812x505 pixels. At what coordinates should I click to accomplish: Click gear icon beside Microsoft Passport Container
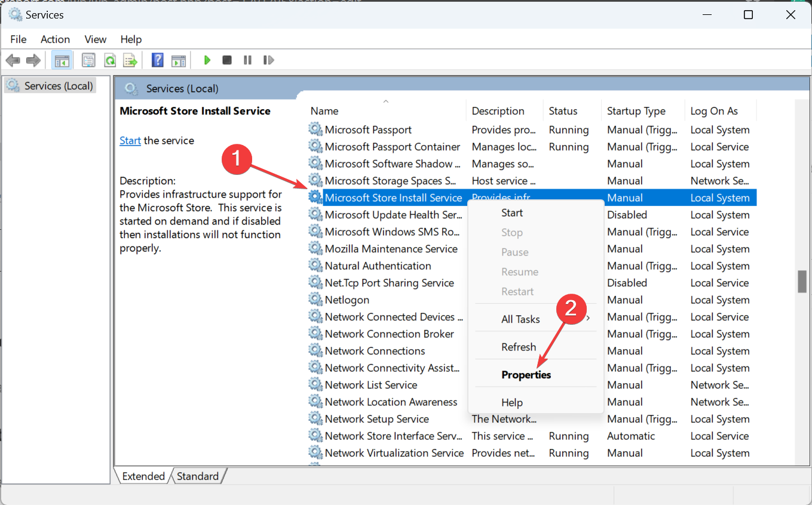point(315,146)
